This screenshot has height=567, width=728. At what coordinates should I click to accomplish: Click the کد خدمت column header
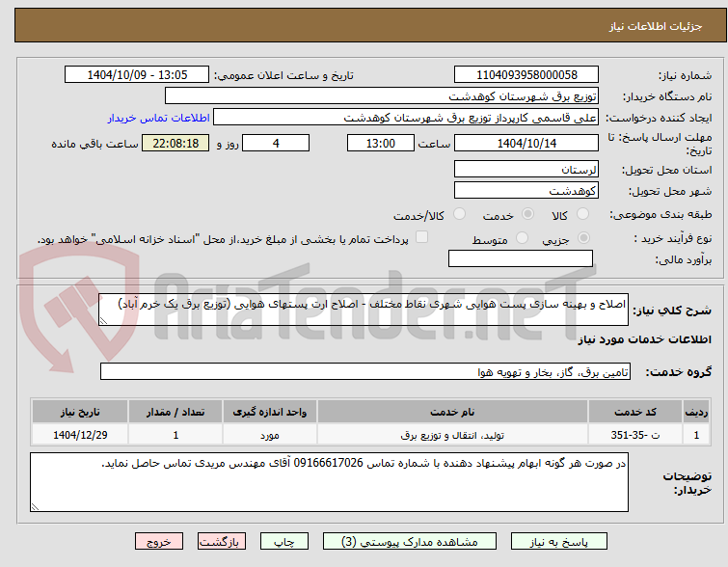[x=635, y=412]
